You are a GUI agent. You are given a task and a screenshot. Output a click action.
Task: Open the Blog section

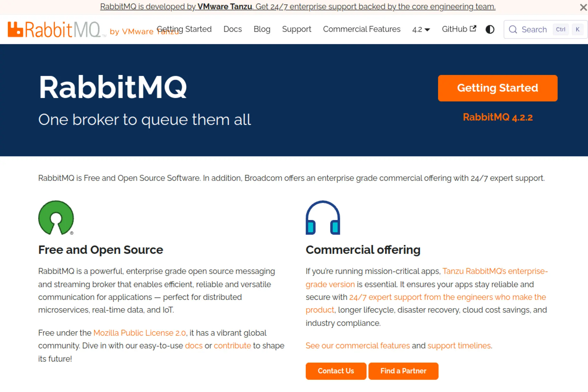pyautogui.click(x=262, y=29)
